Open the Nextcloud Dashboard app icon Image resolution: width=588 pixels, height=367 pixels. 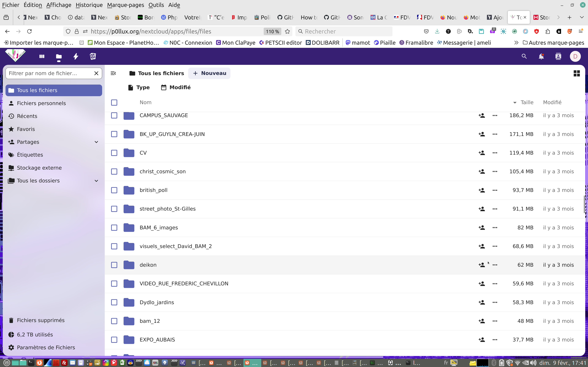42,56
